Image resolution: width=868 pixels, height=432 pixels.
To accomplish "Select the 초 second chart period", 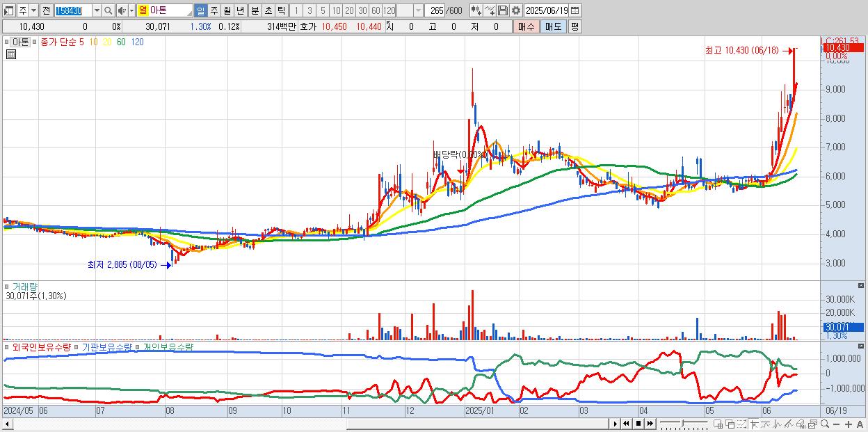I will pyautogui.click(x=268, y=10).
